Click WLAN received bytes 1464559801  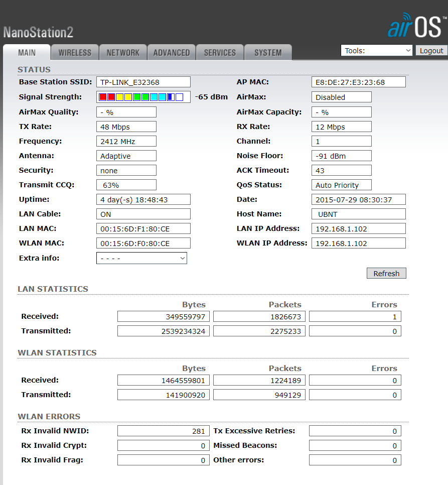164,381
